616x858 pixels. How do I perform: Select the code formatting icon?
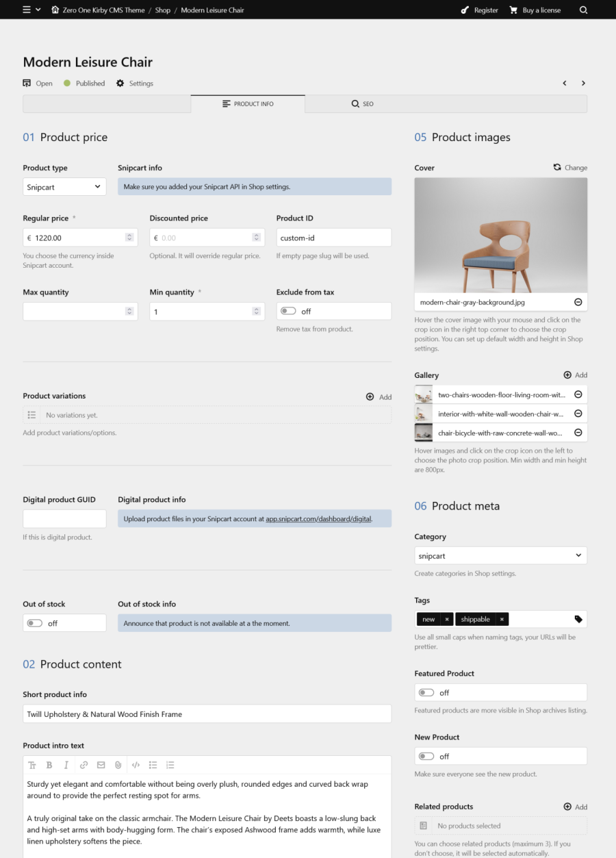click(x=136, y=765)
